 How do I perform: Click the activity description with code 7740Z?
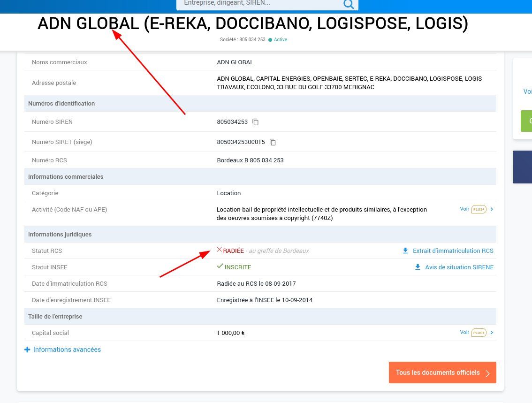click(x=322, y=214)
